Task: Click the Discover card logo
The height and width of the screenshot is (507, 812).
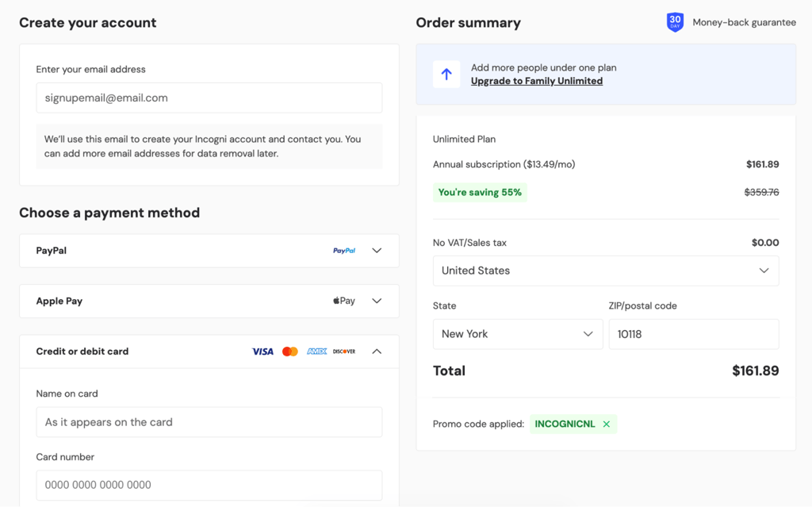Action: click(x=344, y=351)
